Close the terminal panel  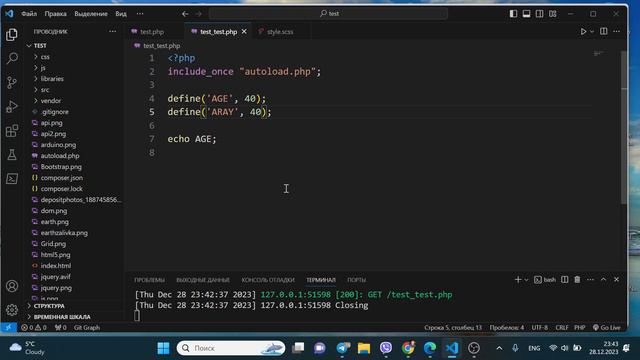(x=616, y=280)
